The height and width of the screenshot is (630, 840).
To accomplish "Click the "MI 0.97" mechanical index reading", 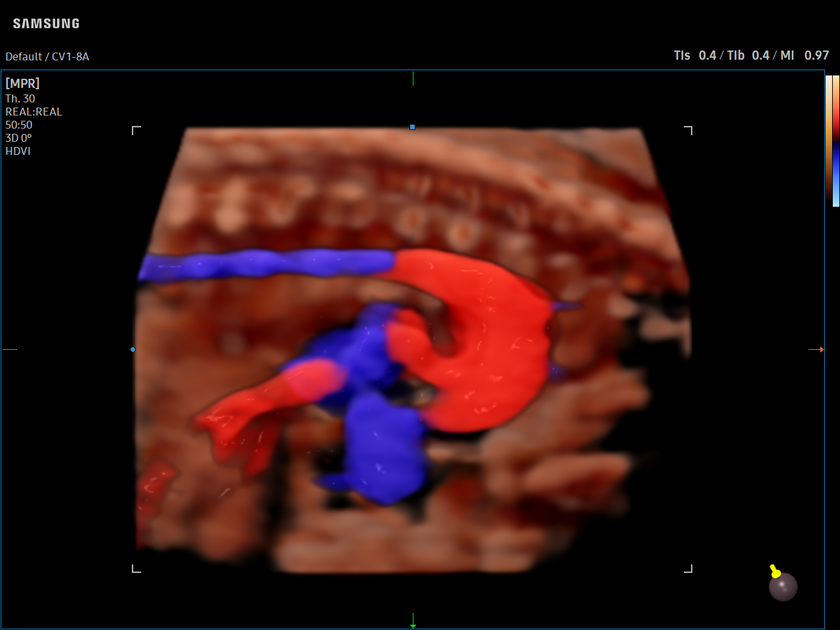I will pyautogui.click(x=805, y=56).
